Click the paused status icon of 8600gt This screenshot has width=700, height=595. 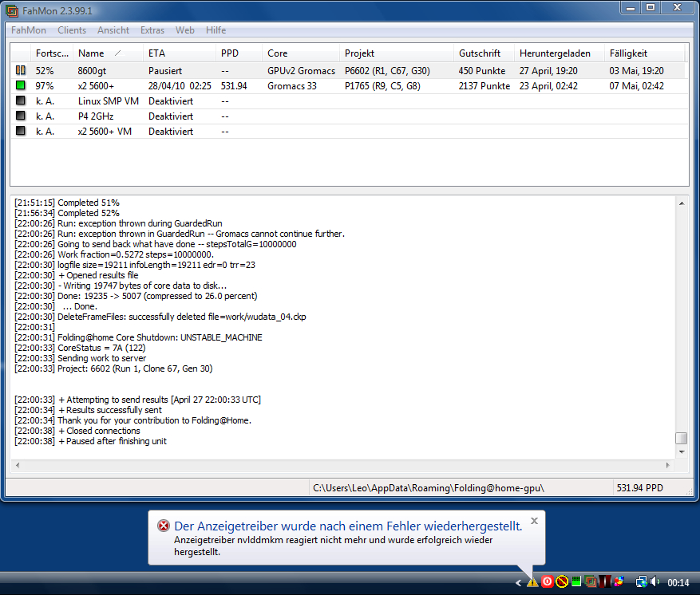point(21,70)
